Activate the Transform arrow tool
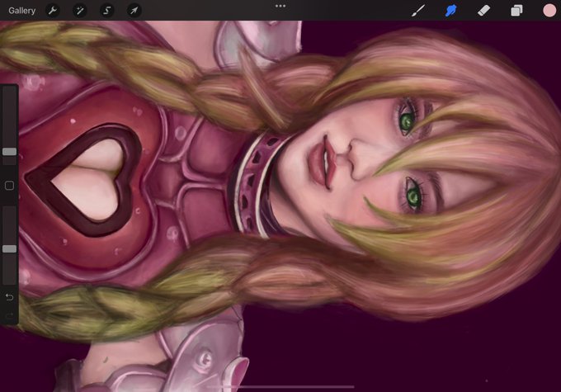561x392 pixels. tap(134, 11)
